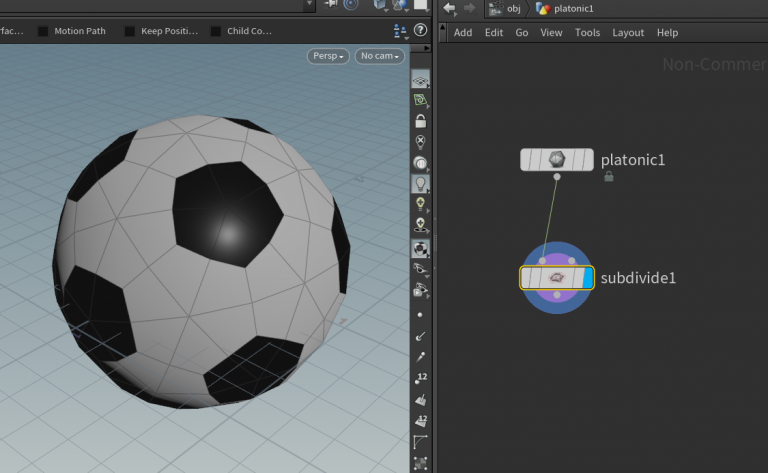Click the yellow bulb with plus icon
This screenshot has width=768, height=473.
(x=420, y=204)
